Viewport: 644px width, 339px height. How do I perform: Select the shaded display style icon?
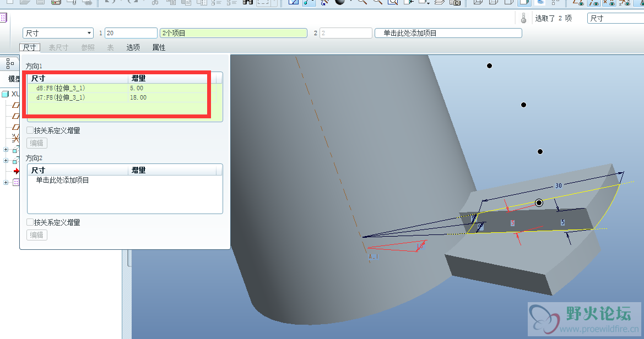[524, 2]
